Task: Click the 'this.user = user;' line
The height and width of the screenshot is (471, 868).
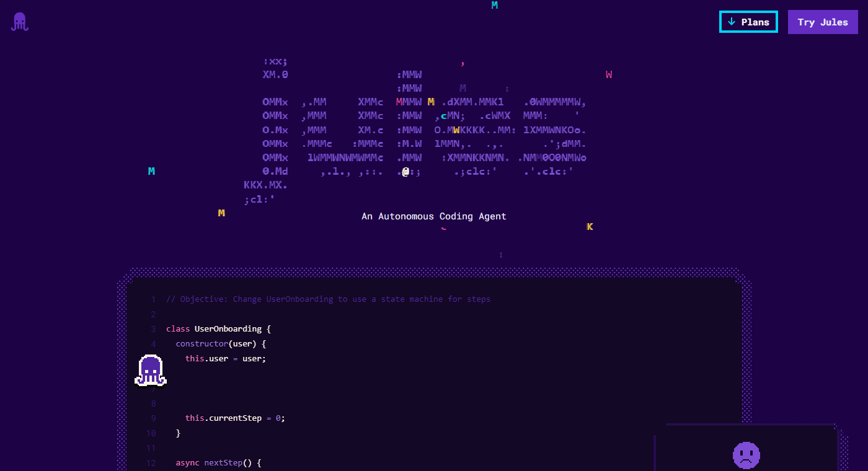Action: pos(226,358)
